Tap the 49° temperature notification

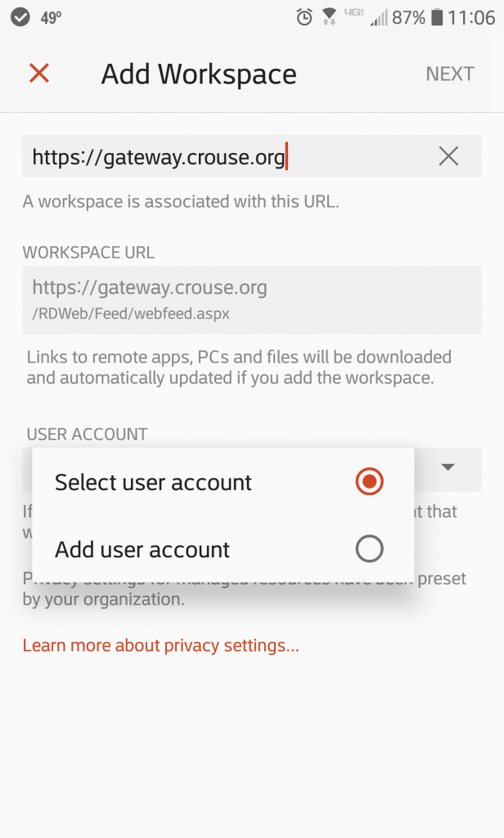[x=51, y=18]
